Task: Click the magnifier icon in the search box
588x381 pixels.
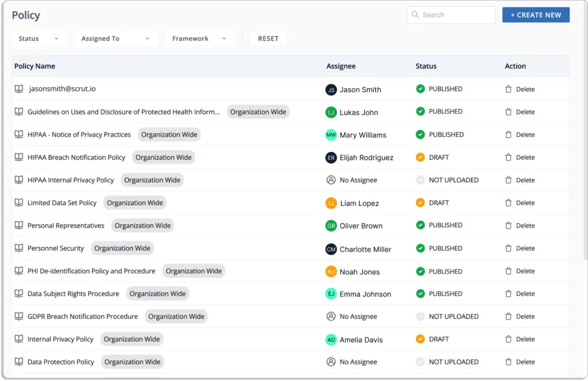Action: coord(415,14)
